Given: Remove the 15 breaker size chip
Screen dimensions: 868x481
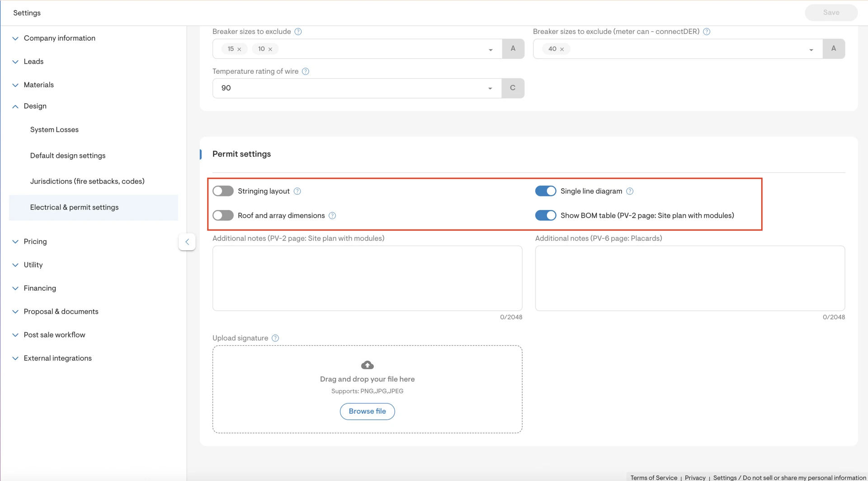Looking at the screenshot, I should [x=239, y=49].
